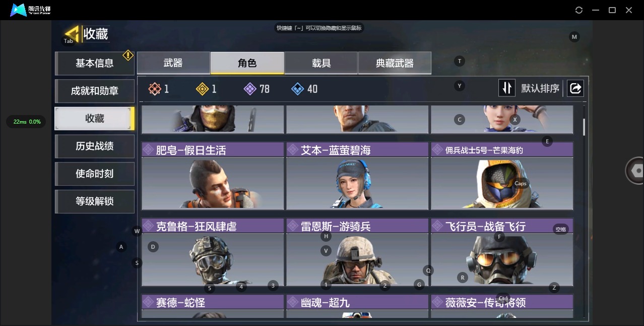Go to 历史战绩 in the sidebar
Image resolution: width=644 pixels, height=326 pixels.
click(95, 146)
